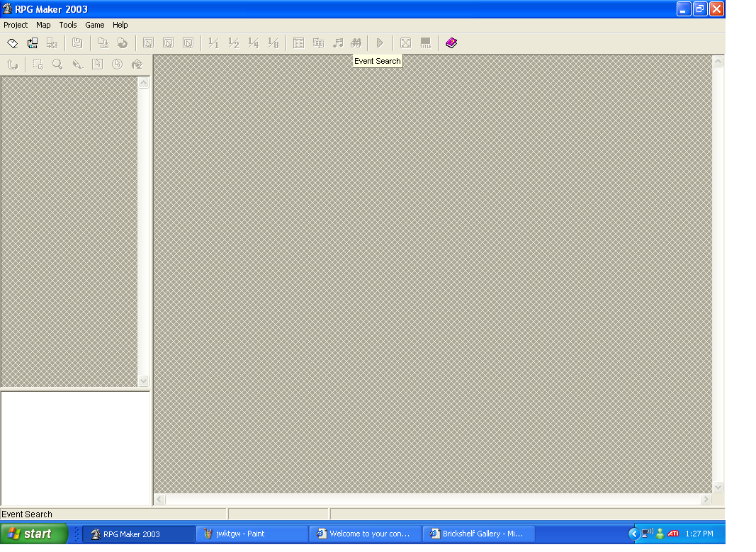Select the Lower Layer editing icon

(x=149, y=43)
